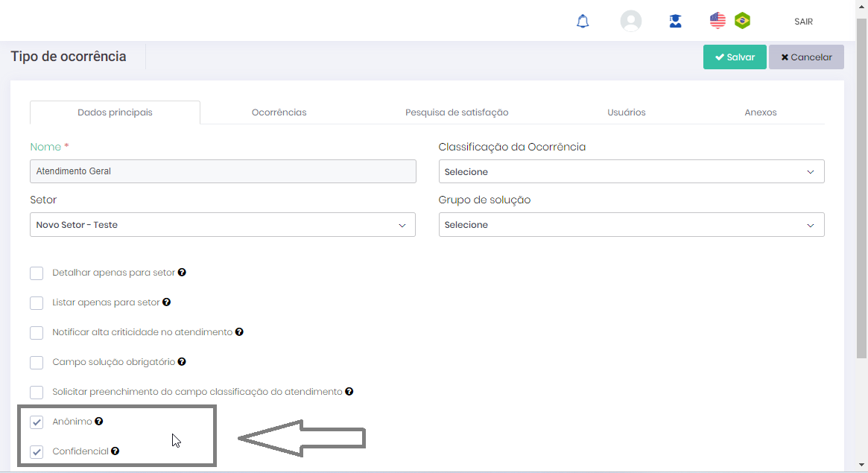Switch to the Ocorrências tab
Viewport: 868px width, 473px height.
click(x=279, y=112)
